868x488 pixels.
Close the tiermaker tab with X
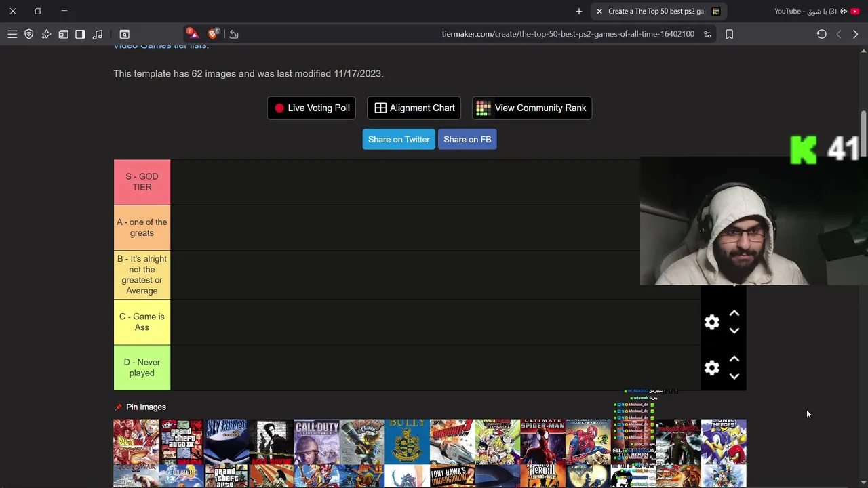point(599,11)
